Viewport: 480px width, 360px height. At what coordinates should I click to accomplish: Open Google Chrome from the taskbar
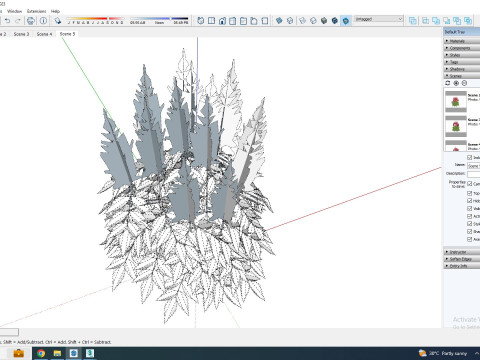point(41,353)
